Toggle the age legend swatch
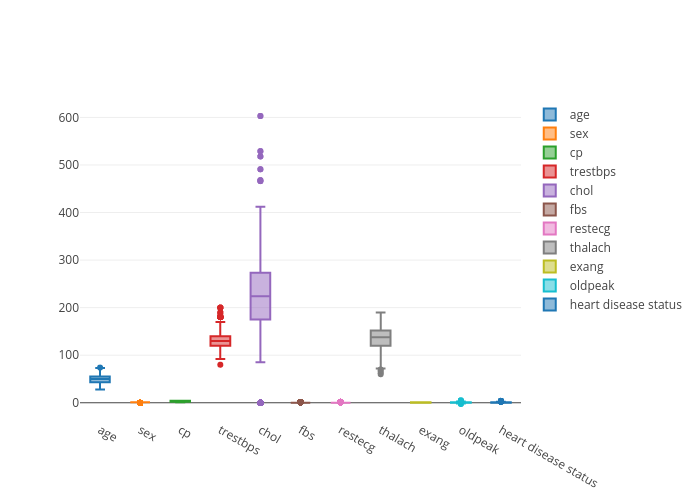The image size is (700, 500). coord(550,115)
